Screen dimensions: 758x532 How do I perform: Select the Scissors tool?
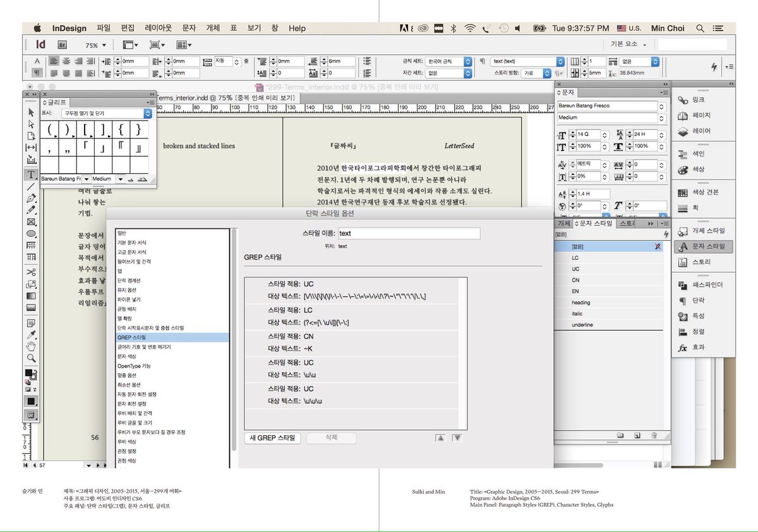(30, 272)
